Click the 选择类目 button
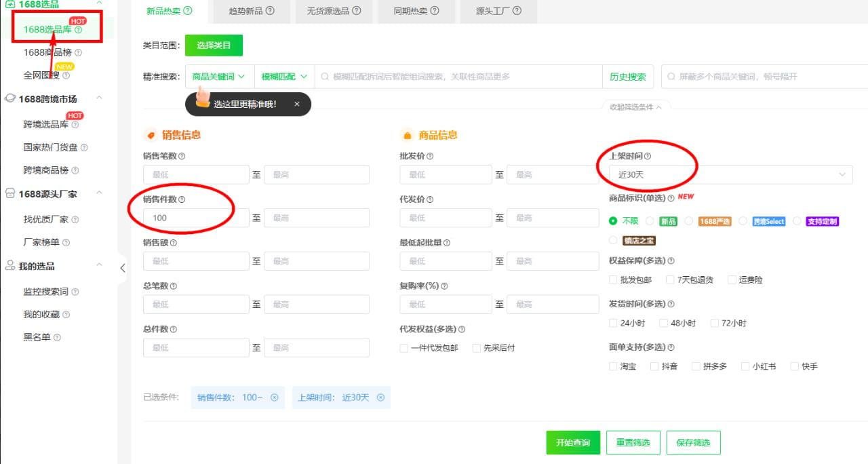Viewport: 868px width, 464px height. pos(214,45)
